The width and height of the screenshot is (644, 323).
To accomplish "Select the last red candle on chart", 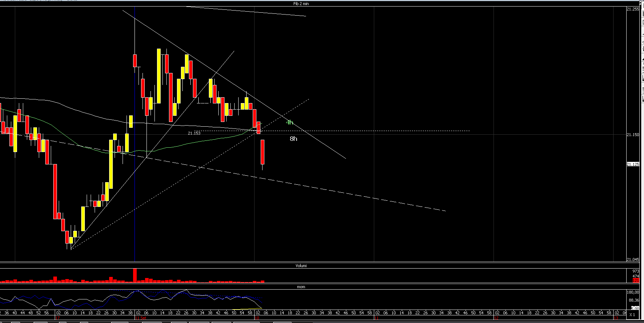I will click(x=262, y=152).
